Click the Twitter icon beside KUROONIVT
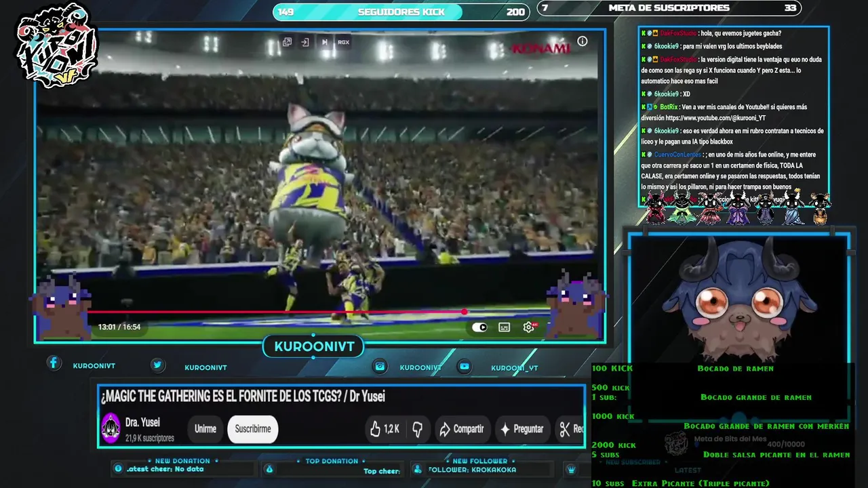Screen dimensions: 868x488 coord(157,365)
